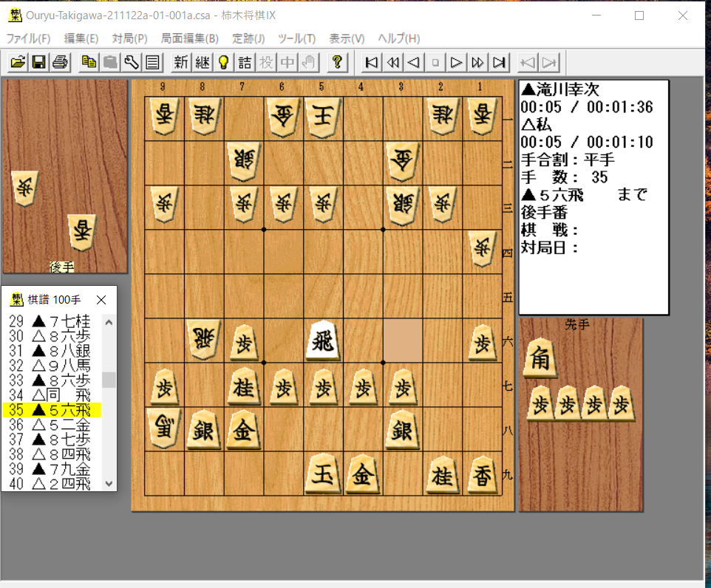
Task: Select move 30 △8六歩
Action: [x=52, y=336]
